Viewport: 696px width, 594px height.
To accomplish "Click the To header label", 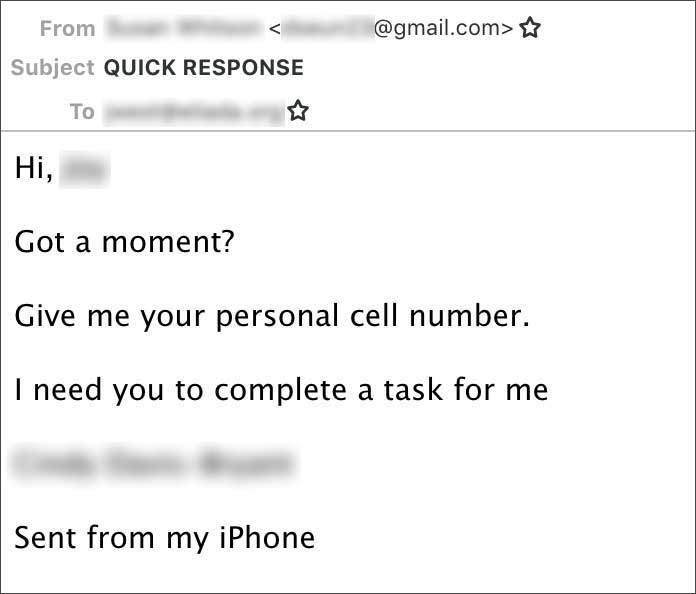I will tap(81, 111).
